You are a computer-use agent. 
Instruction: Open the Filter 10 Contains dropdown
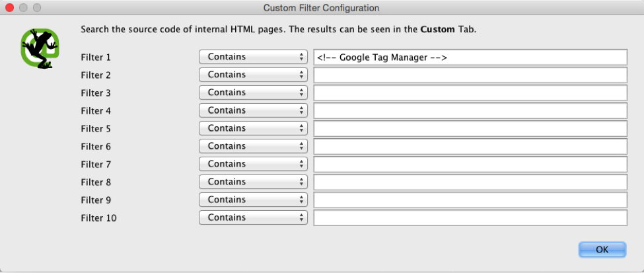(253, 217)
